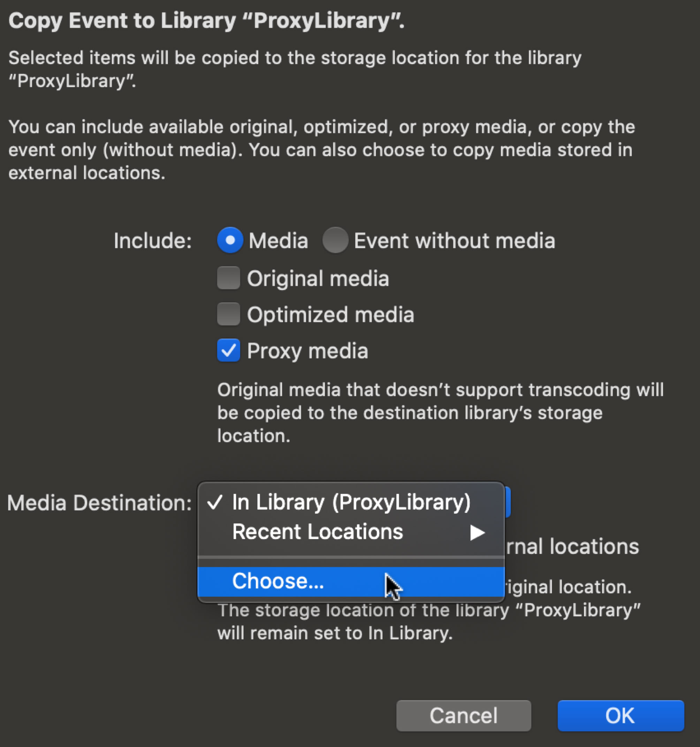Click the Proxy media label text
Viewport: 700px width, 747px height.
[307, 351]
